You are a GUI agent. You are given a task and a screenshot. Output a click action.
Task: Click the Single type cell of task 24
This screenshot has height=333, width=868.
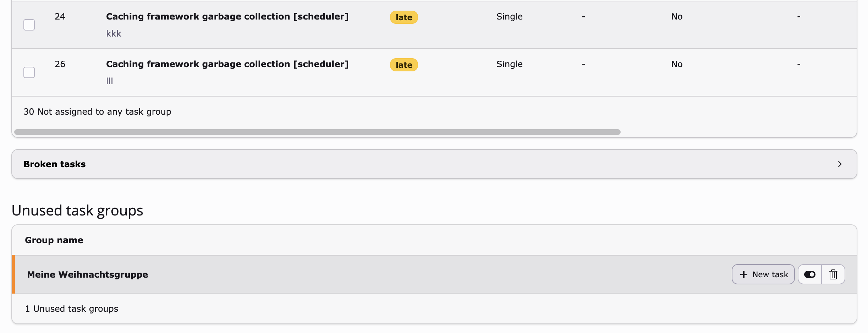(509, 17)
